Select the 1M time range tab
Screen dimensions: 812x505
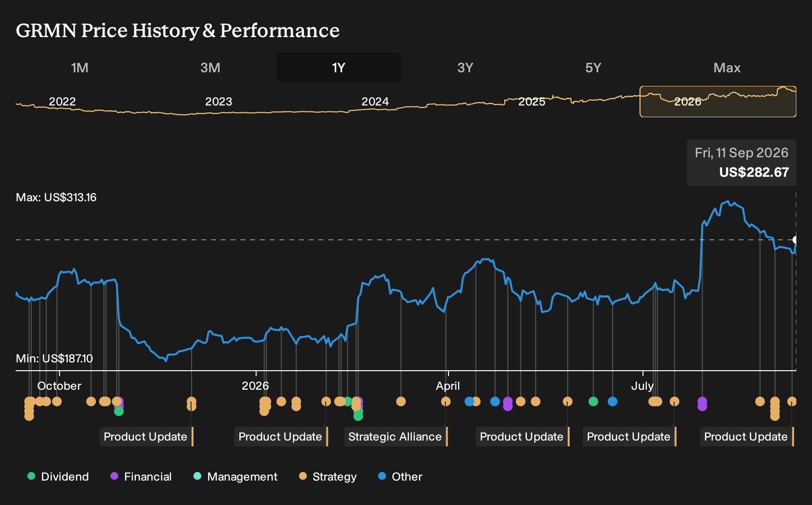(80, 67)
